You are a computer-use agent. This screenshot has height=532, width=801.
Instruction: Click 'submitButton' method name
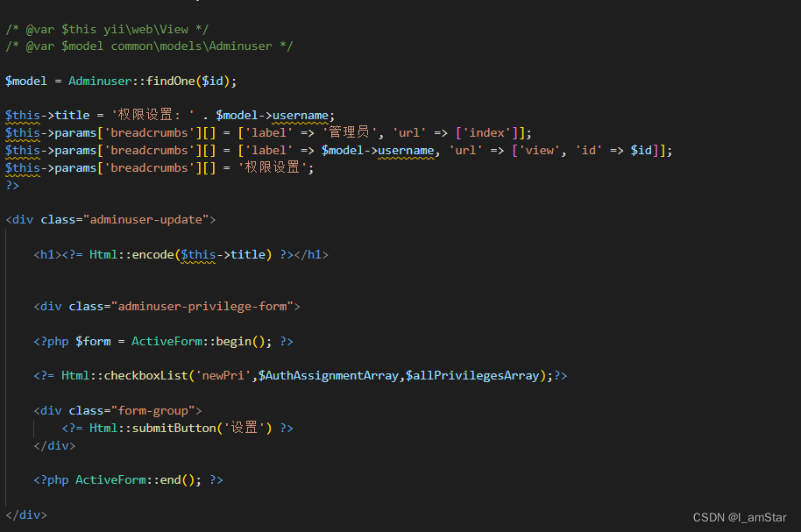[174, 429]
